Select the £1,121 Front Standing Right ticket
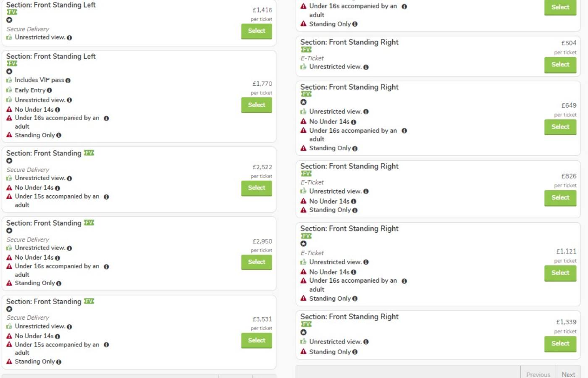Screen dimensions: 588x378 tap(560, 273)
